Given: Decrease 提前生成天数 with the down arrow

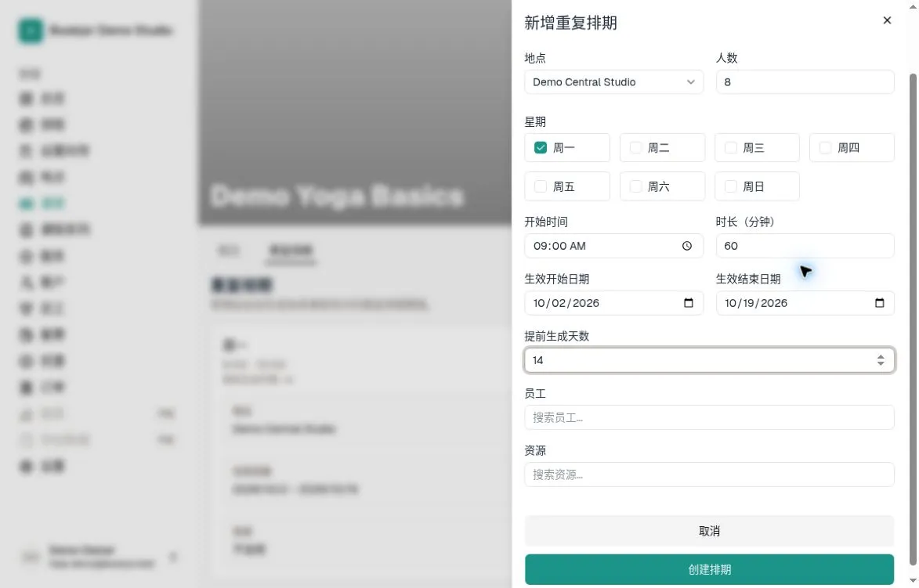Looking at the screenshot, I should pos(881,364).
